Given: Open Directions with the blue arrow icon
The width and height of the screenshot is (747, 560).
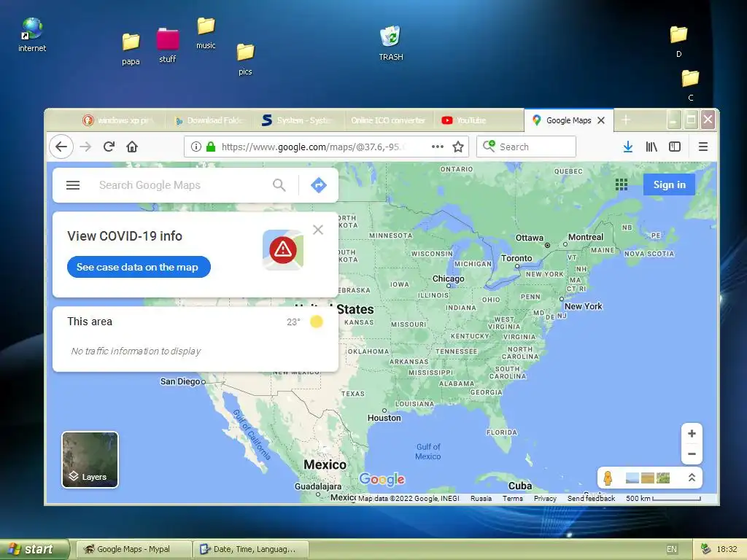Looking at the screenshot, I should coord(319,185).
